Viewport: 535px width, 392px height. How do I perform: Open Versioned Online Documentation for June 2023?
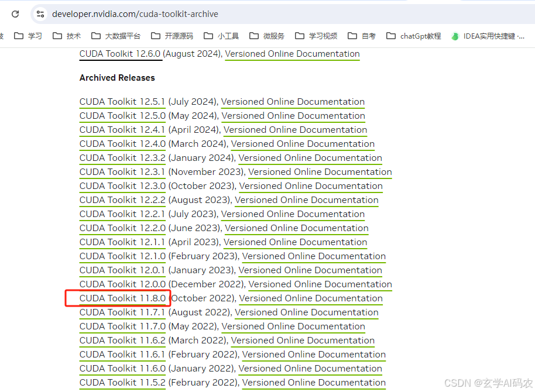tap(297, 228)
